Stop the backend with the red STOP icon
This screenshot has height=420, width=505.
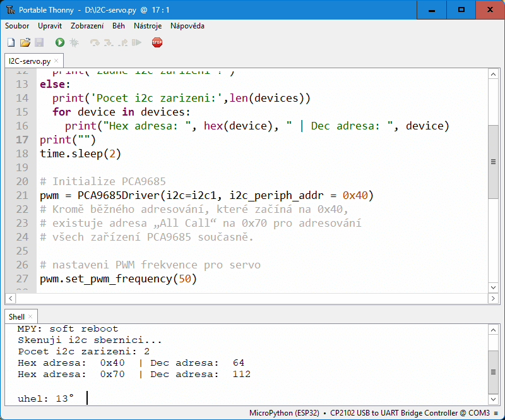pyautogui.click(x=157, y=42)
